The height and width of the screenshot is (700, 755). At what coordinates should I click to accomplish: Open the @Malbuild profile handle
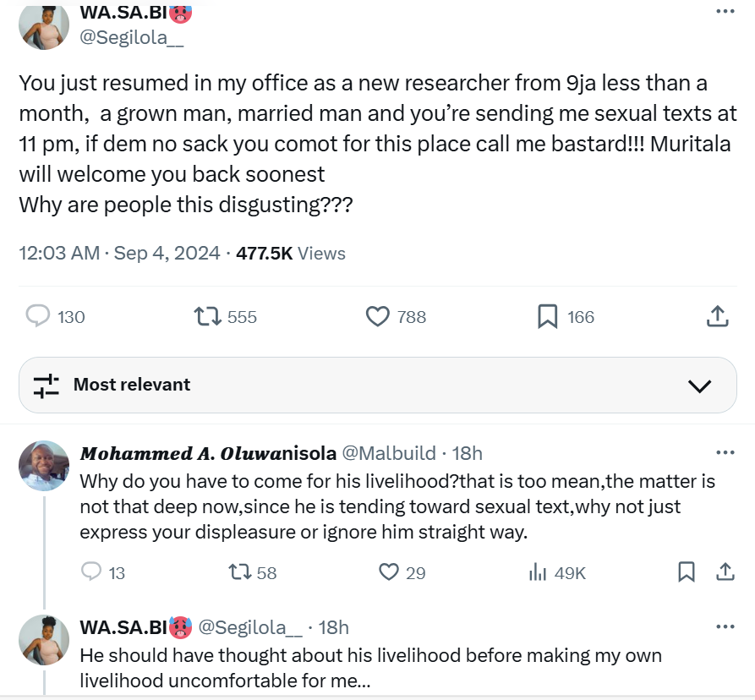click(389, 453)
